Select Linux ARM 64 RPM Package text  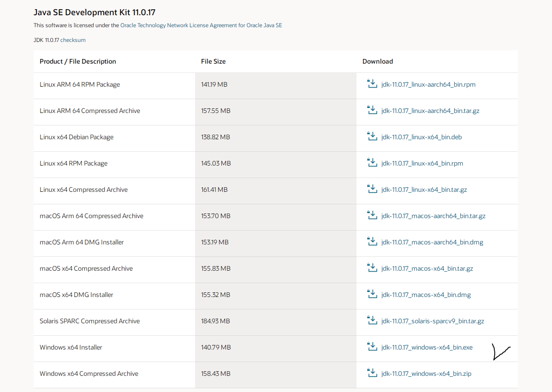point(80,84)
